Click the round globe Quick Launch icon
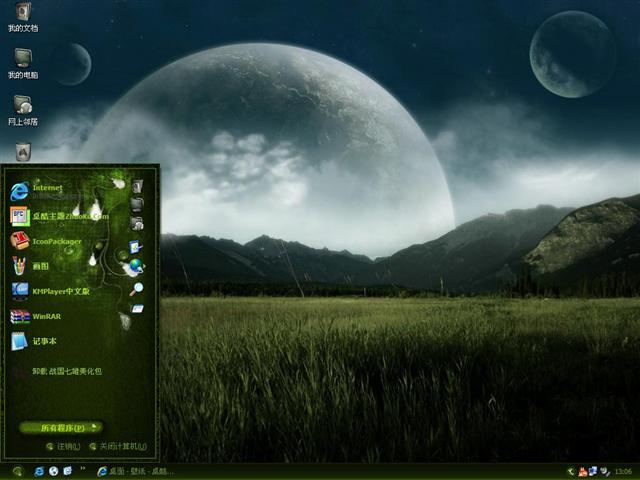 coord(53,471)
